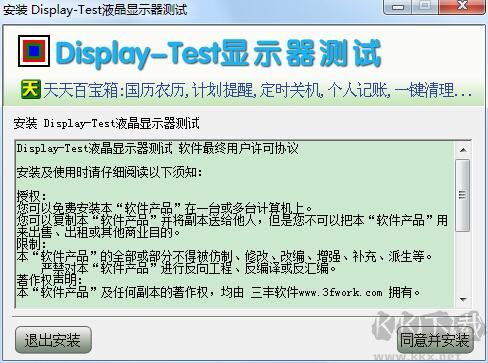Click the license text scrollbar thumb

click(463, 195)
